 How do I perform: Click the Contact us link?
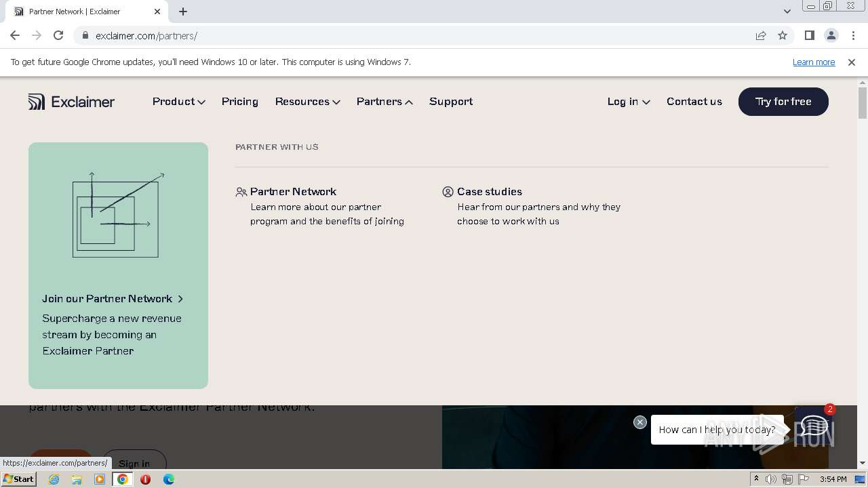coord(694,102)
